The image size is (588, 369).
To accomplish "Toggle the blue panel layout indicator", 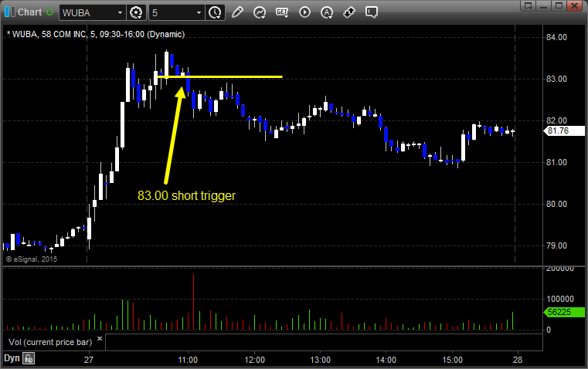I will 10,12.
